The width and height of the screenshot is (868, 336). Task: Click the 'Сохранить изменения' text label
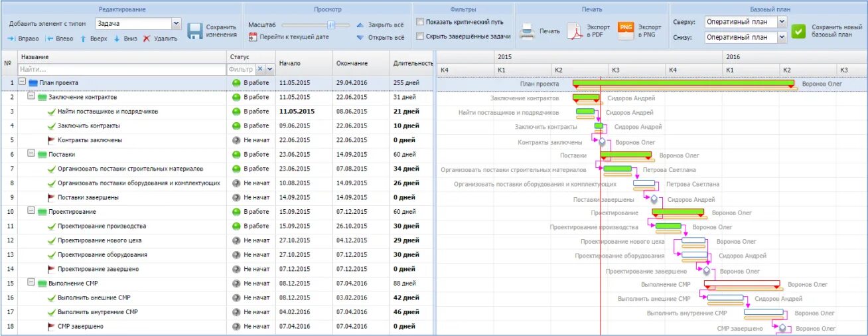pyautogui.click(x=222, y=31)
